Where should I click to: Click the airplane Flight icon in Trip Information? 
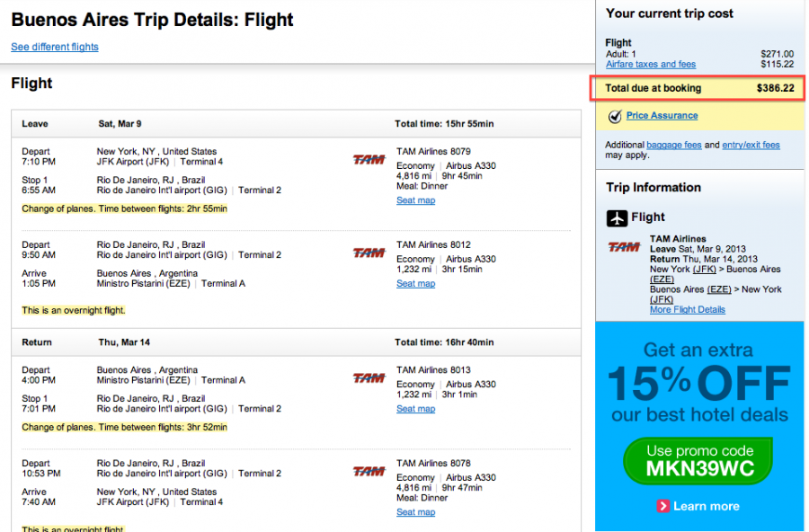tap(617, 218)
